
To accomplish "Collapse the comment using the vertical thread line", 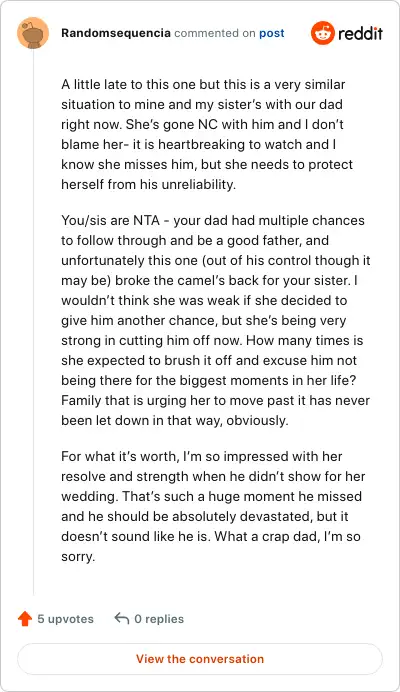I will (34, 322).
